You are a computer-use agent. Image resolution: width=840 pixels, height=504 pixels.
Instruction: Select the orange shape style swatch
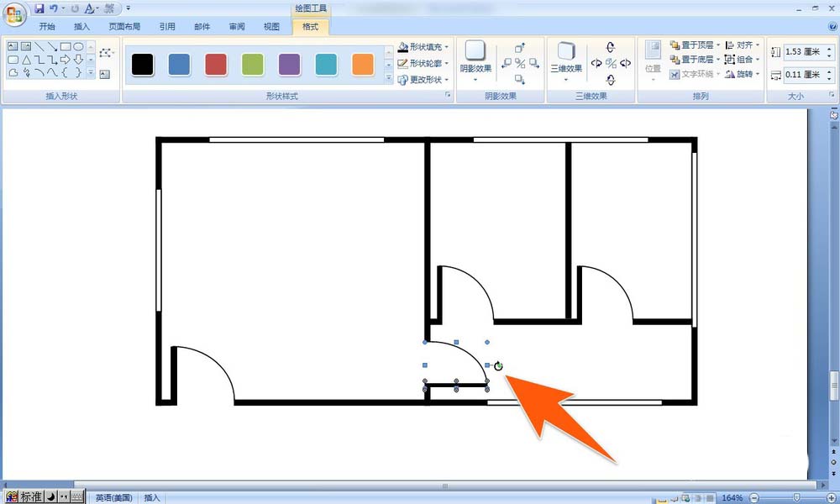[363, 65]
